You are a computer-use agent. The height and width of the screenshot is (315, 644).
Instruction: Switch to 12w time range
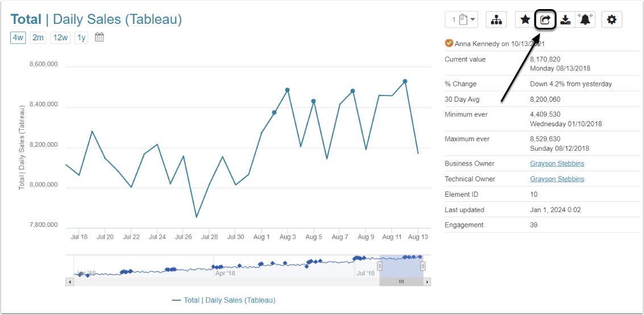point(60,38)
